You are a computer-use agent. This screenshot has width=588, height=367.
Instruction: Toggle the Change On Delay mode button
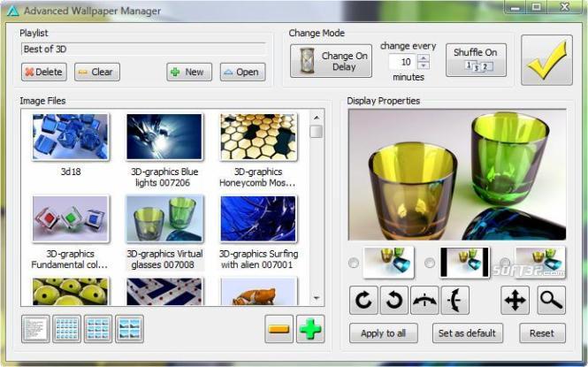pyautogui.click(x=331, y=61)
